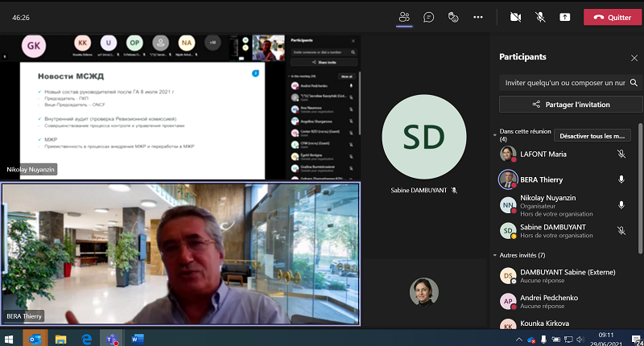The image size is (644, 346).
Task: Close the Participants panel
Action: click(634, 57)
